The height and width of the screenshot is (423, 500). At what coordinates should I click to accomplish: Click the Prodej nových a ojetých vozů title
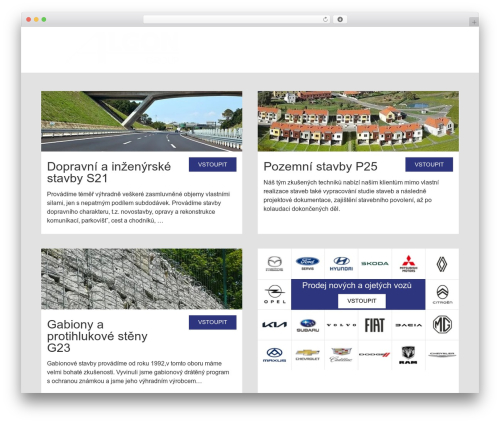[x=357, y=285]
